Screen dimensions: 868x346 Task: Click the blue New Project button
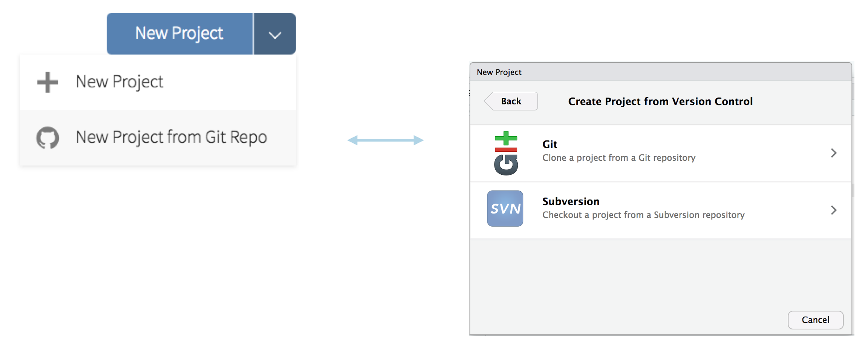pos(180,34)
